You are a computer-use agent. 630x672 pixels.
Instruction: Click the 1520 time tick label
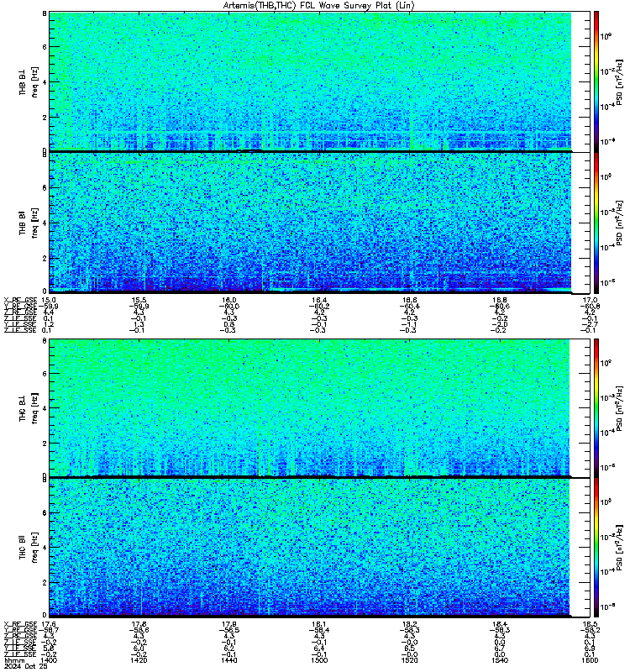(410, 660)
